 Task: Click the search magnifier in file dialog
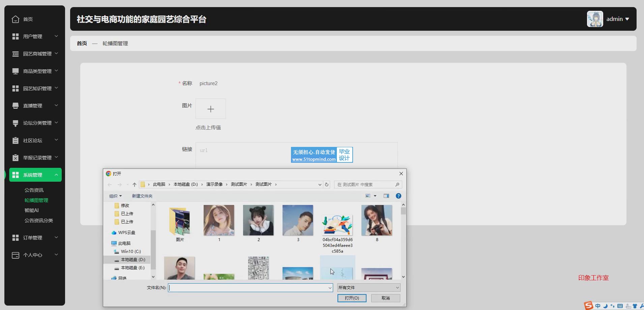397,185
